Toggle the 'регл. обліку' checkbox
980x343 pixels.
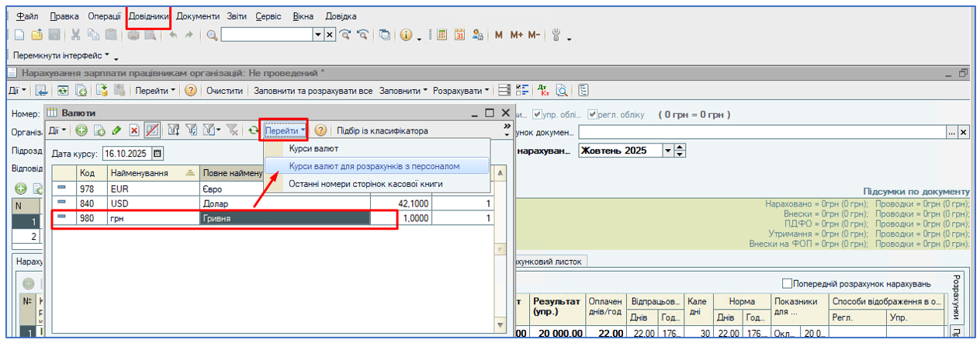[x=593, y=115]
